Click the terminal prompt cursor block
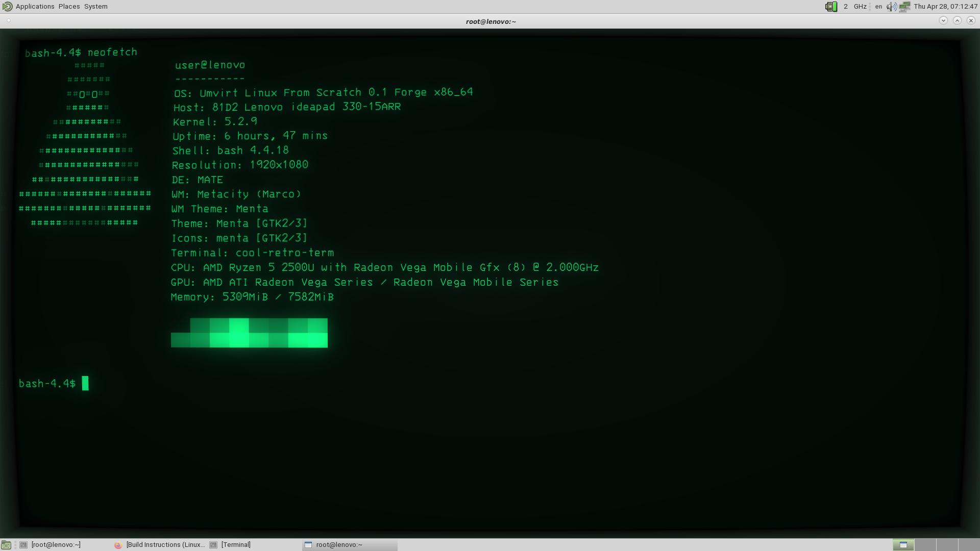The image size is (980, 551). coord(85,383)
